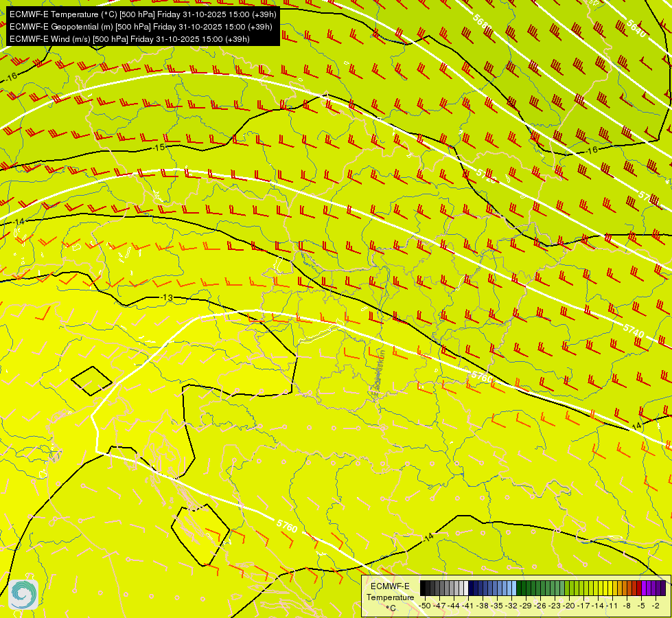Click the dark purple swatch at legend's warm end
Screen dimensions: 672x618
[663, 588]
